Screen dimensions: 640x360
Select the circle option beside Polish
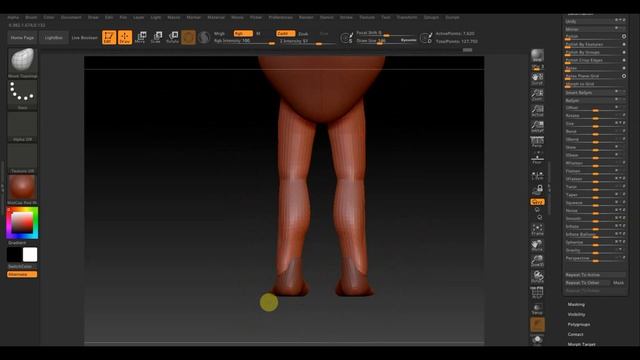click(x=624, y=36)
